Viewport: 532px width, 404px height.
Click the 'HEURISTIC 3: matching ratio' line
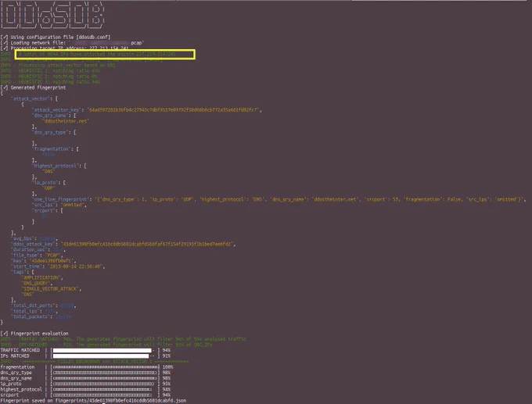click(x=50, y=82)
